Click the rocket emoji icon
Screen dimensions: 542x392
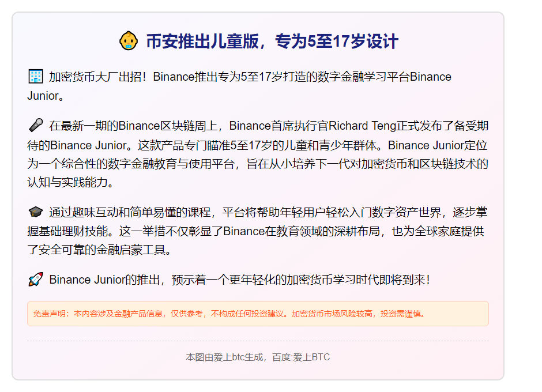(36, 280)
